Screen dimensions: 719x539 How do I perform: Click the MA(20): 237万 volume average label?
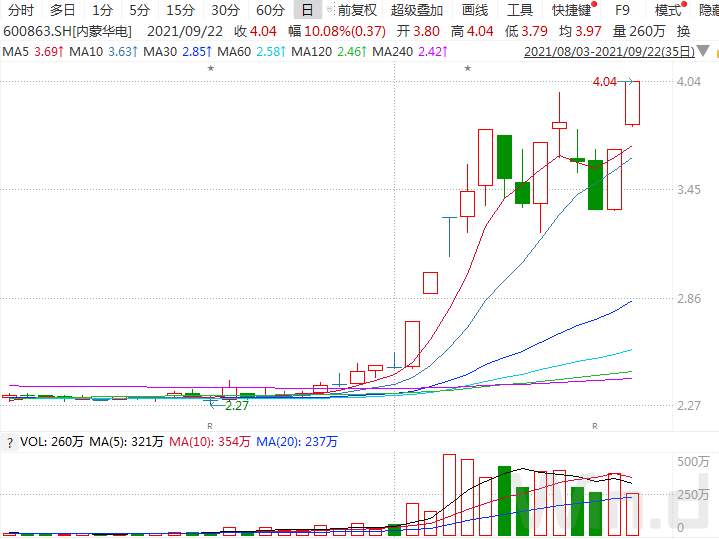(x=297, y=442)
